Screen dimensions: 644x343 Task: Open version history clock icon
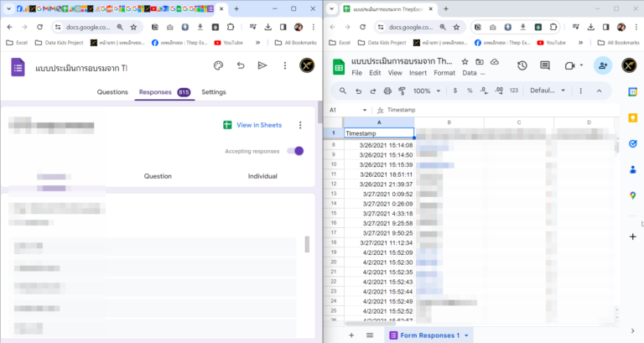[522, 65]
